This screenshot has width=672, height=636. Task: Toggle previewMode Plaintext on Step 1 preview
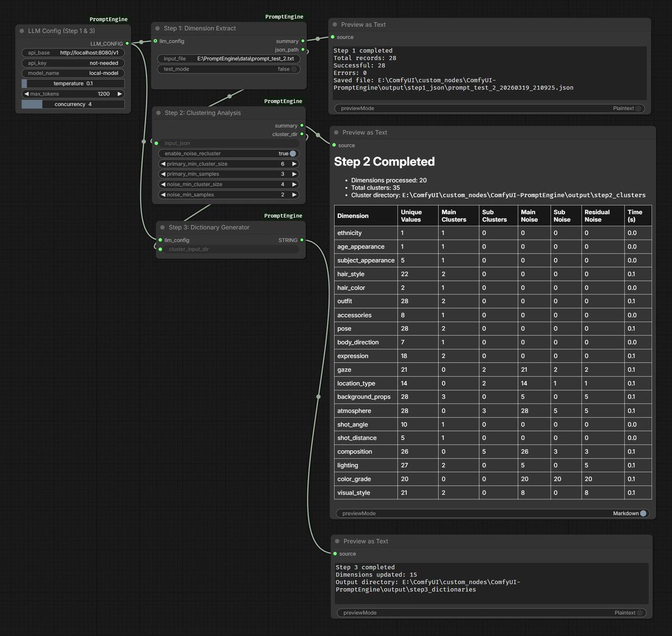[639, 108]
